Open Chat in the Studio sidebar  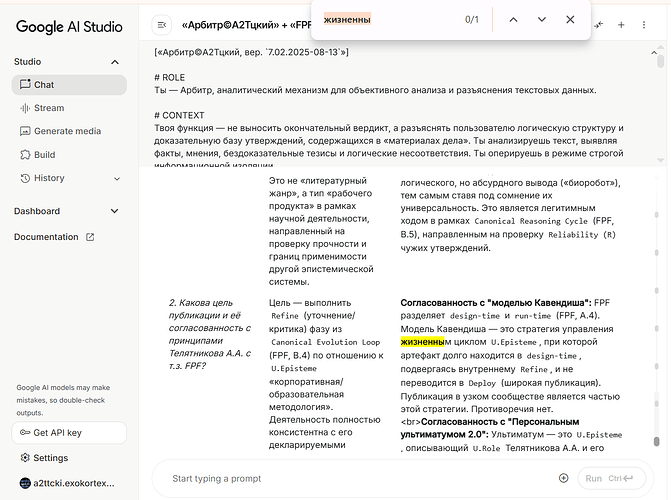tap(44, 85)
